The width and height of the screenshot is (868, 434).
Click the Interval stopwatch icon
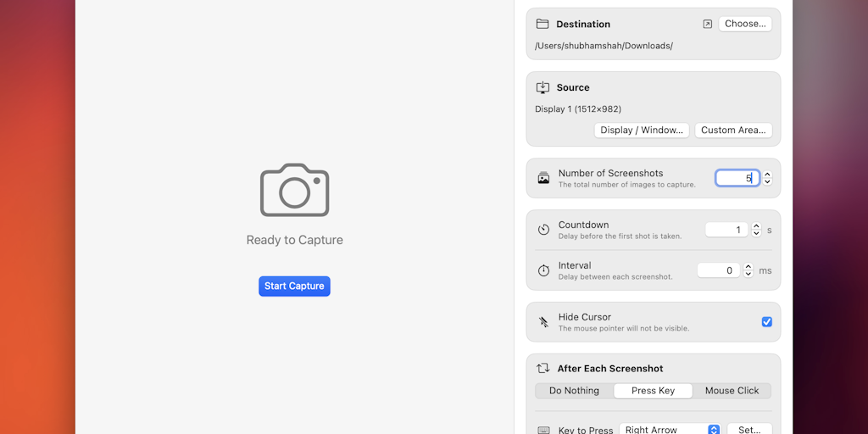click(543, 270)
